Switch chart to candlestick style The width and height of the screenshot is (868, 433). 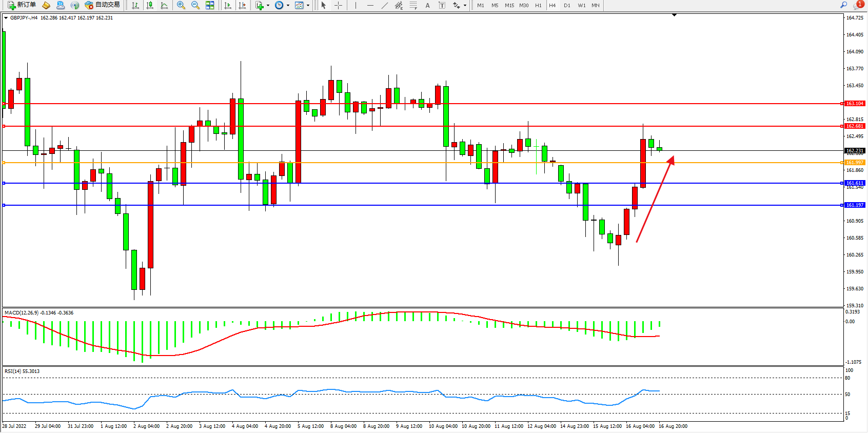pyautogui.click(x=150, y=5)
